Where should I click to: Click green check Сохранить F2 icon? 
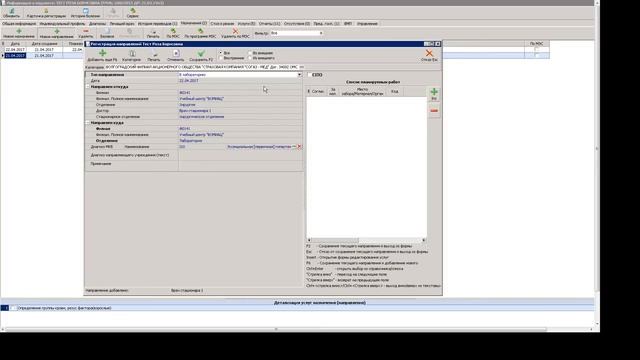[x=201, y=56]
